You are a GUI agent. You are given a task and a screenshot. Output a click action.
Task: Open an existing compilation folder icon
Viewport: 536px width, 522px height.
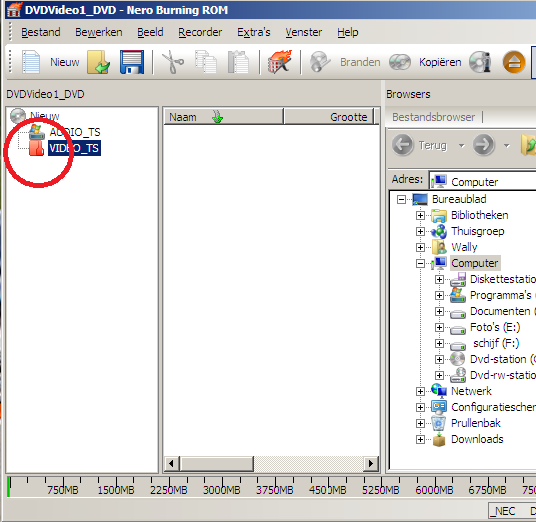(x=98, y=62)
